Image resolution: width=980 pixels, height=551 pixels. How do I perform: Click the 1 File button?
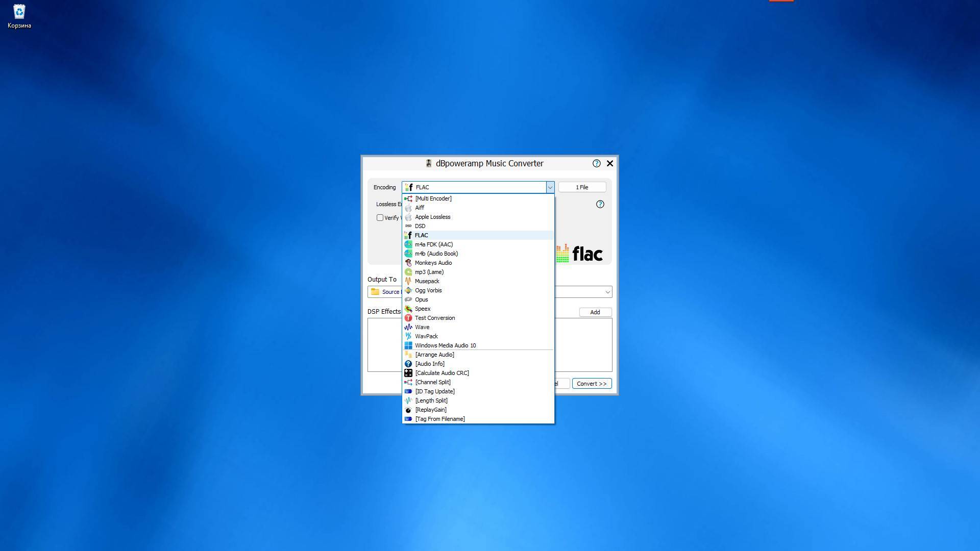(x=582, y=187)
